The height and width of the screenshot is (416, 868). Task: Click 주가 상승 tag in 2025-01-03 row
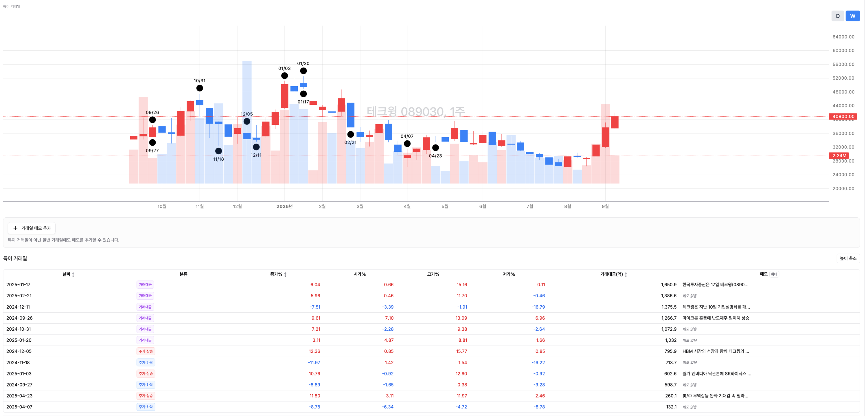pyautogui.click(x=146, y=373)
